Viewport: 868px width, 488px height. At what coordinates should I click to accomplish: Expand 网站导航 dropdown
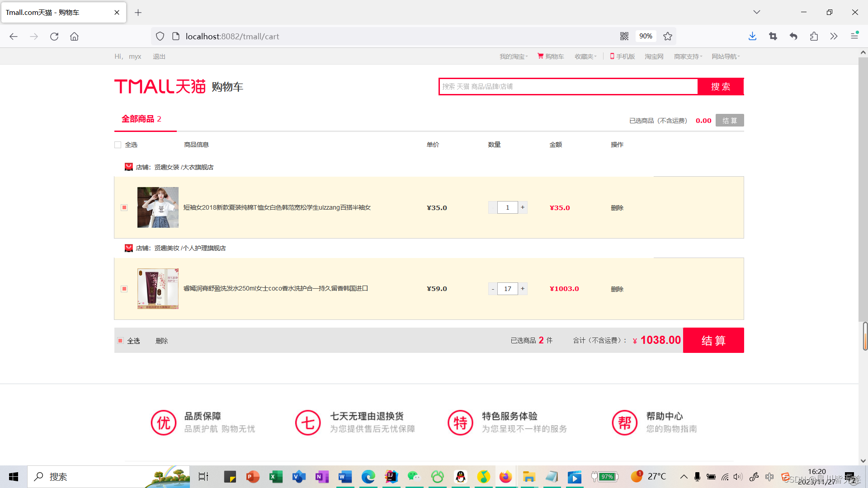(726, 56)
